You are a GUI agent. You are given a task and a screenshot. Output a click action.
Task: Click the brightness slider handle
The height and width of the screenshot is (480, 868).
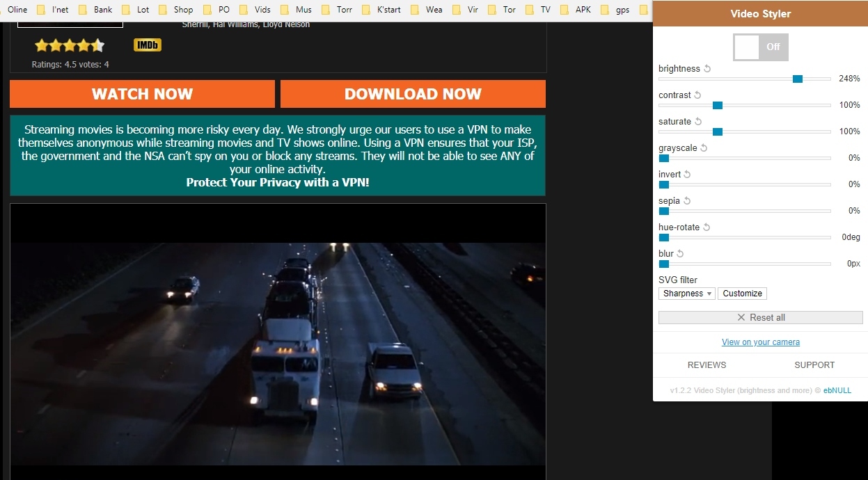[x=798, y=79]
